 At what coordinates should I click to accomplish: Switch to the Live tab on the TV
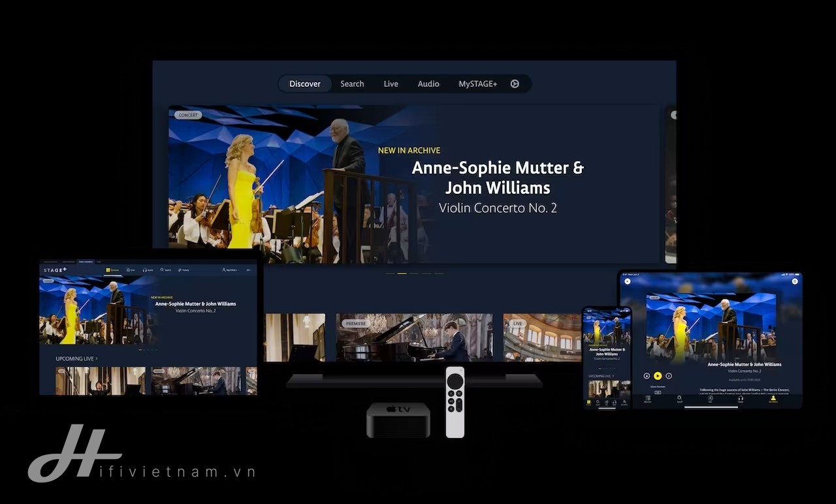391,84
